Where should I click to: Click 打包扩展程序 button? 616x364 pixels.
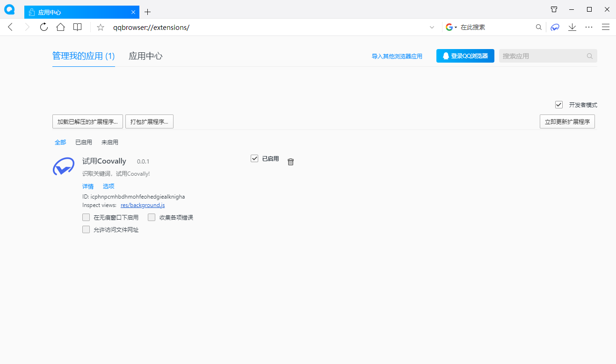tap(149, 121)
